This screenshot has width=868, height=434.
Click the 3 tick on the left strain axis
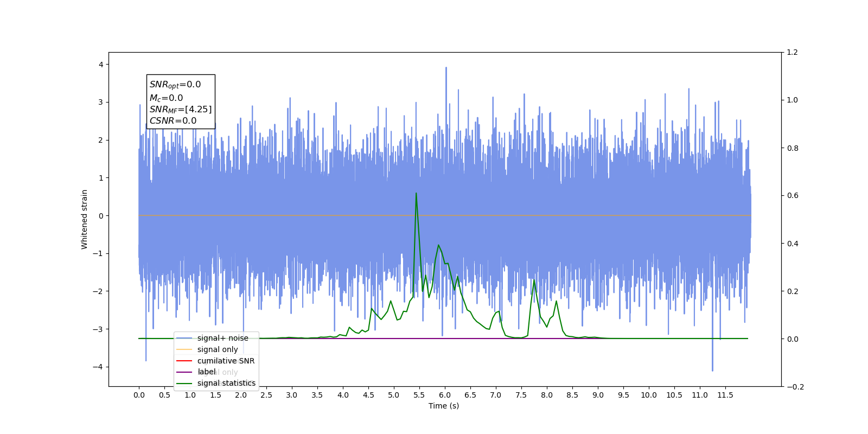(x=101, y=102)
